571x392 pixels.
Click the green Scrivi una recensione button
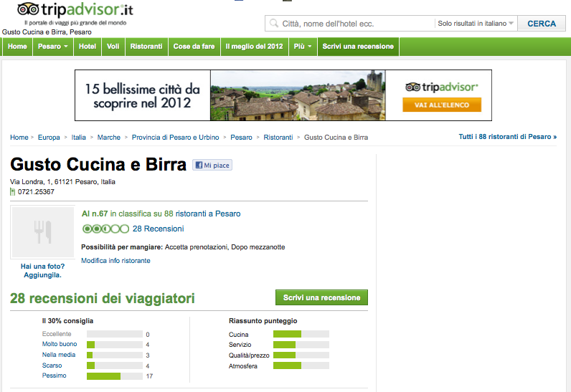click(321, 297)
